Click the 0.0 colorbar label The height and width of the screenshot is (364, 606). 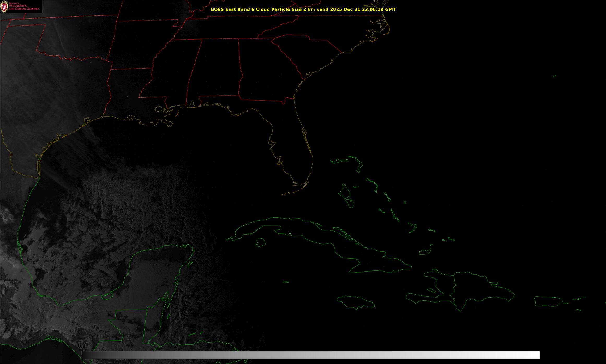coord(82,346)
